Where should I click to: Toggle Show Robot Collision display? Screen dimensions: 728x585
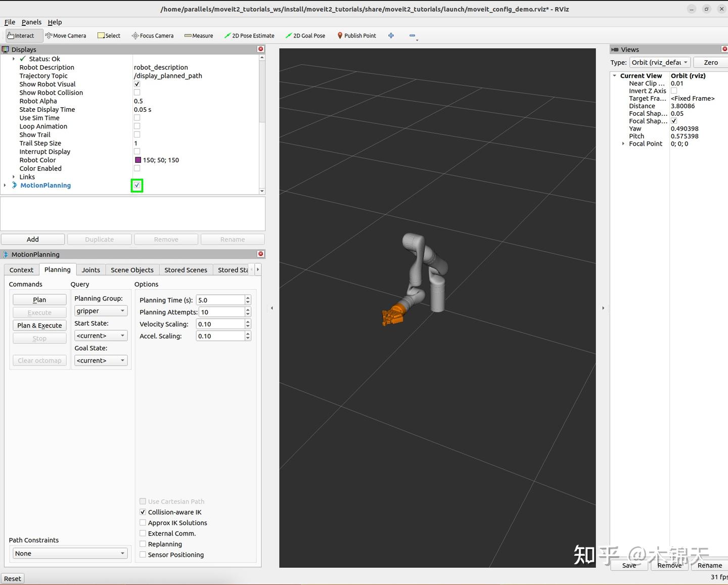click(137, 92)
